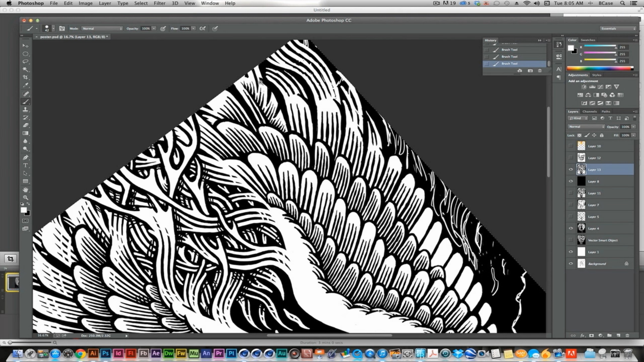This screenshot has width=644, height=362.
Task: Expand the layer blend mode Normal dropdown
Action: tap(586, 127)
